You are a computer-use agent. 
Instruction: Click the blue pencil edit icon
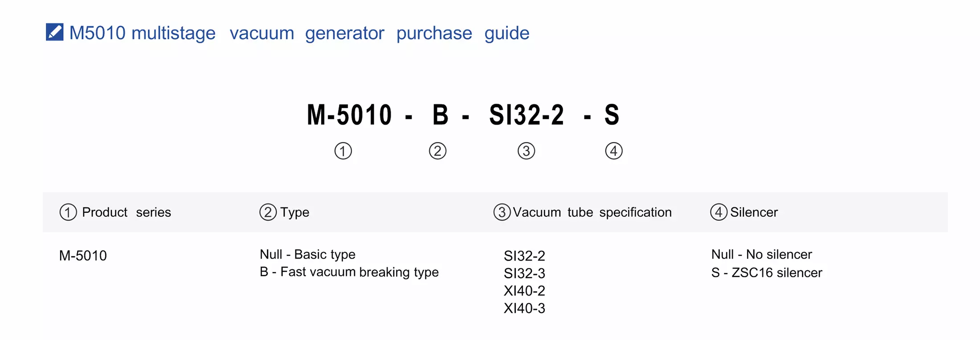55,32
